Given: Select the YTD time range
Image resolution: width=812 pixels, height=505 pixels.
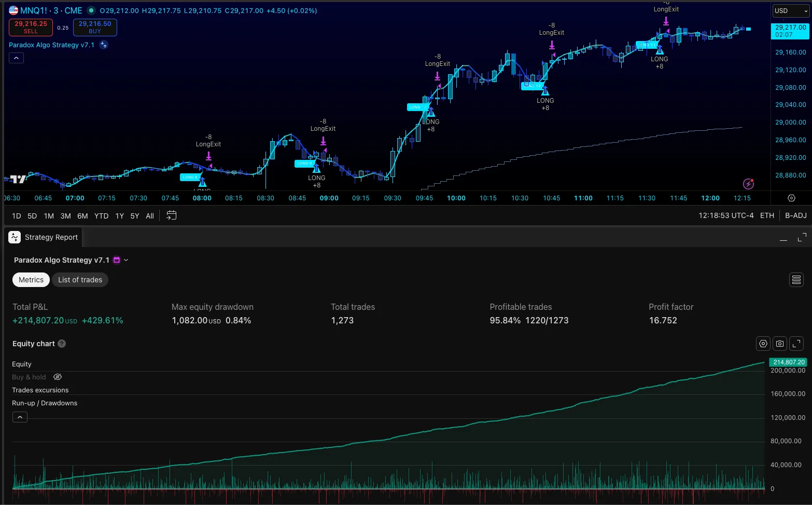Looking at the screenshot, I should (x=101, y=216).
